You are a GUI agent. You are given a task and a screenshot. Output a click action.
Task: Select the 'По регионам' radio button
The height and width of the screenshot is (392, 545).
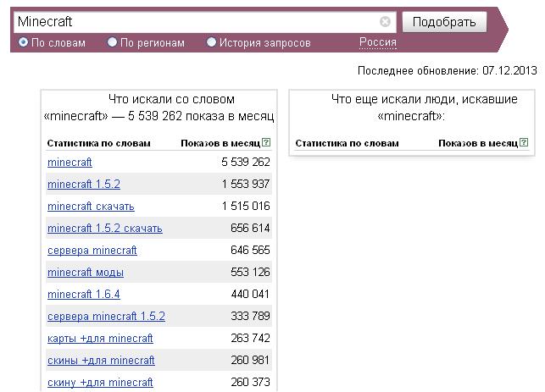pos(112,42)
